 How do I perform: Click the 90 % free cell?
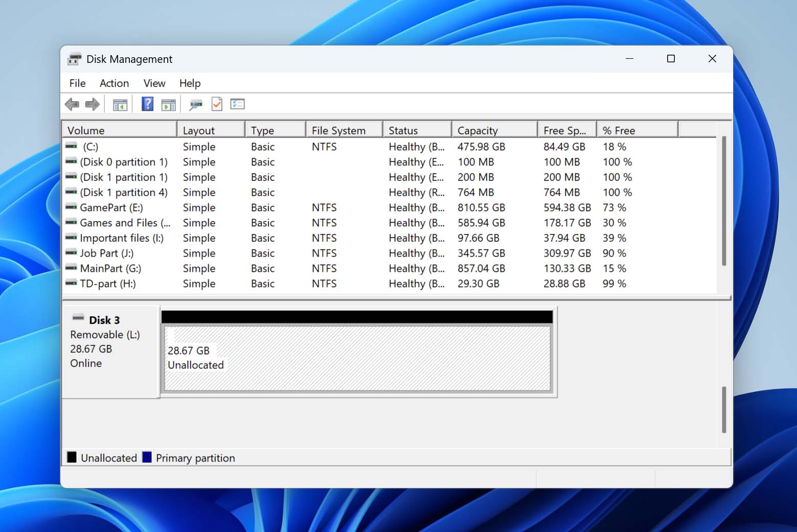[x=614, y=253]
